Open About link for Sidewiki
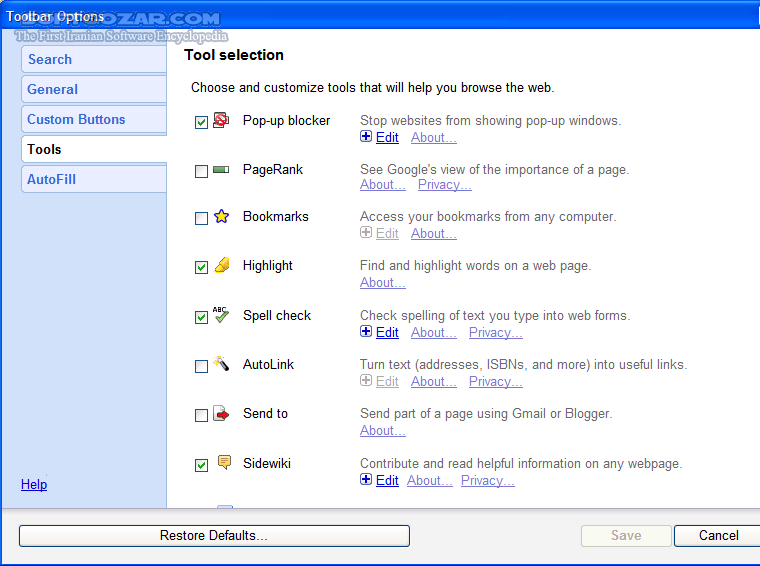The image size is (760, 566). [x=430, y=480]
